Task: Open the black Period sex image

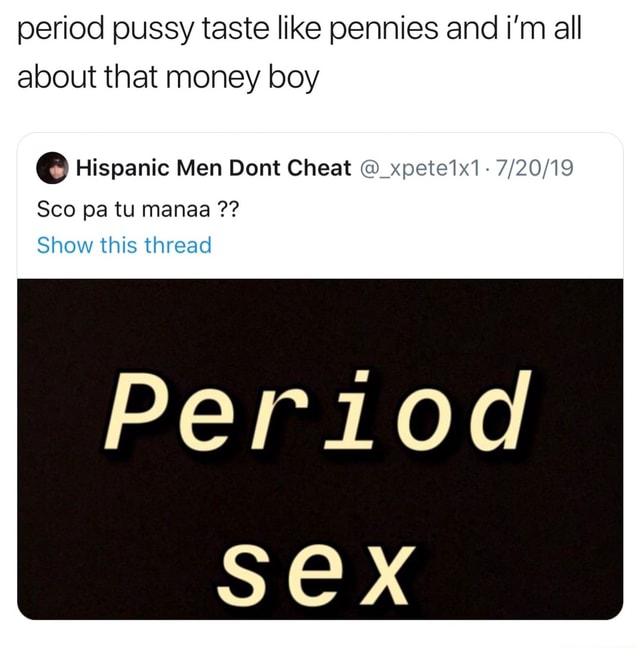Action: [x=320, y=449]
